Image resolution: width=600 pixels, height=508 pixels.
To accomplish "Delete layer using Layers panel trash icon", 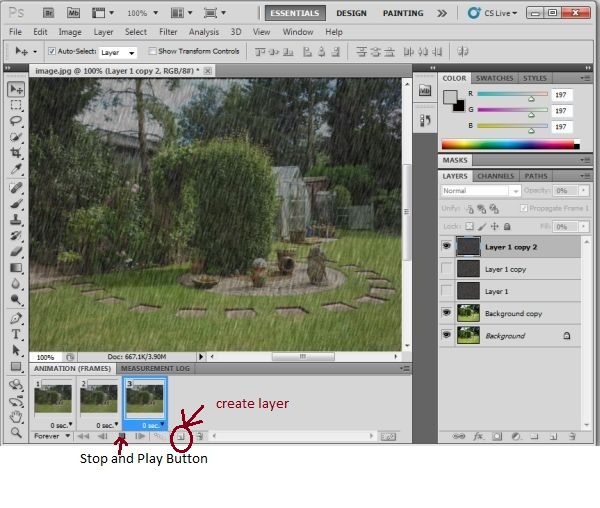I will [572, 436].
